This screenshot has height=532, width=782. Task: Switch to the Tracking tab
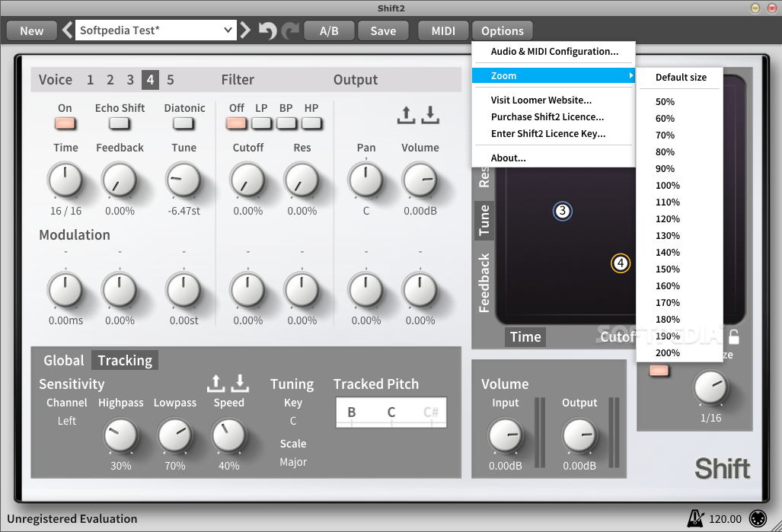[x=125, y=360]
